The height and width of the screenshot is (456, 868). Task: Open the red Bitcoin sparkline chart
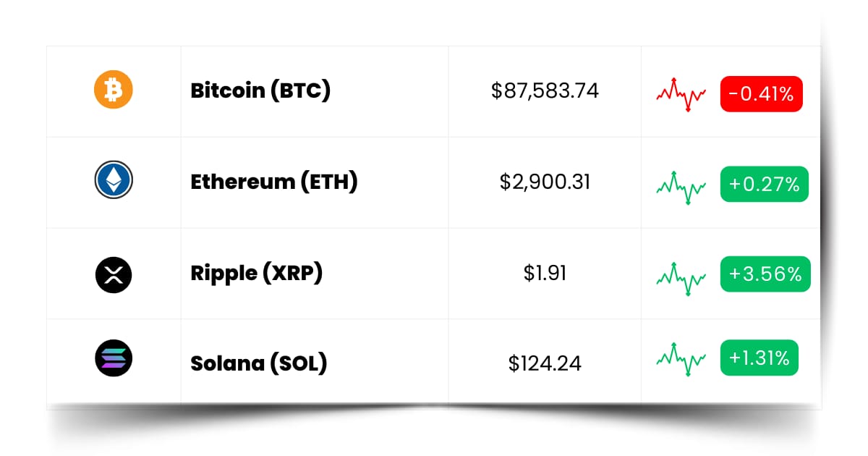[681, 94]
